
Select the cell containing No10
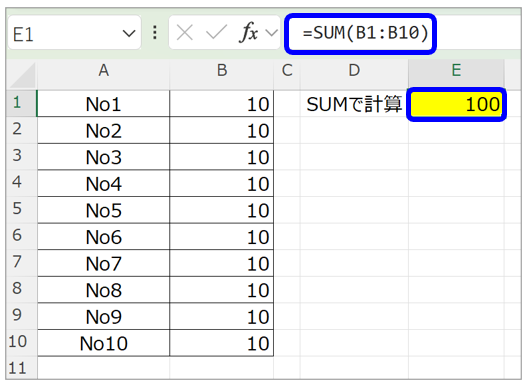[103, 343]
